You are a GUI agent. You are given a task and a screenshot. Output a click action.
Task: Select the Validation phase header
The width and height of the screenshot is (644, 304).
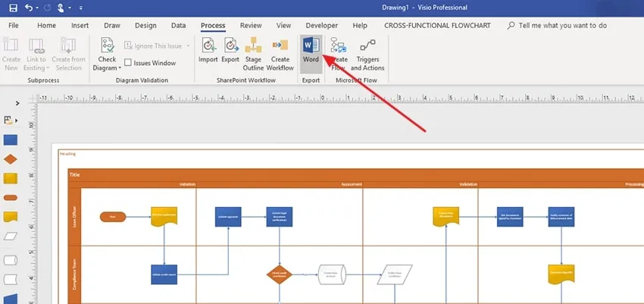point(420,185)
